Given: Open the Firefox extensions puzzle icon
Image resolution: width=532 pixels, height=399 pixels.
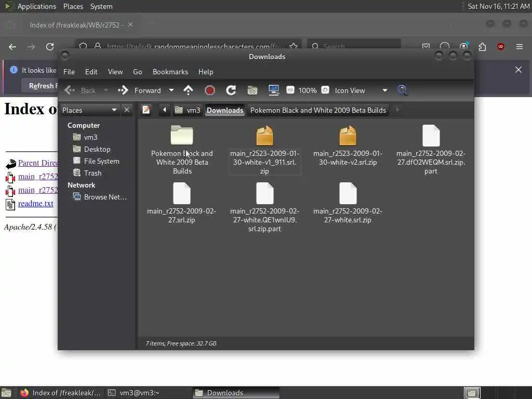Looking at the screenshot, I should coord(482,46).
